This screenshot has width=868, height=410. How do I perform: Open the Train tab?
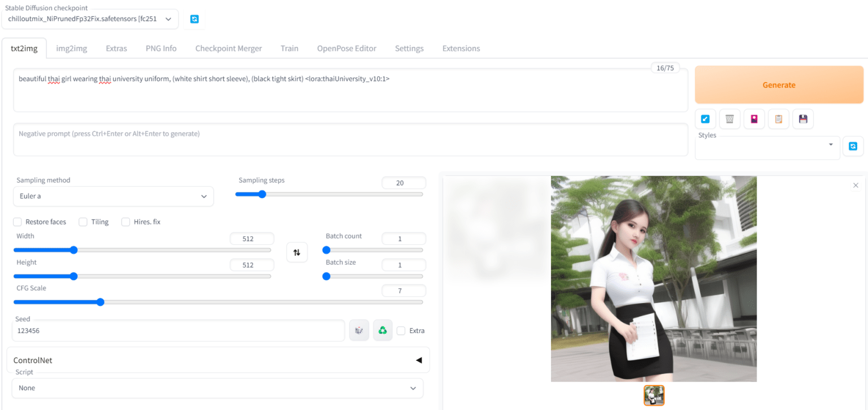(x=289, y=48)
